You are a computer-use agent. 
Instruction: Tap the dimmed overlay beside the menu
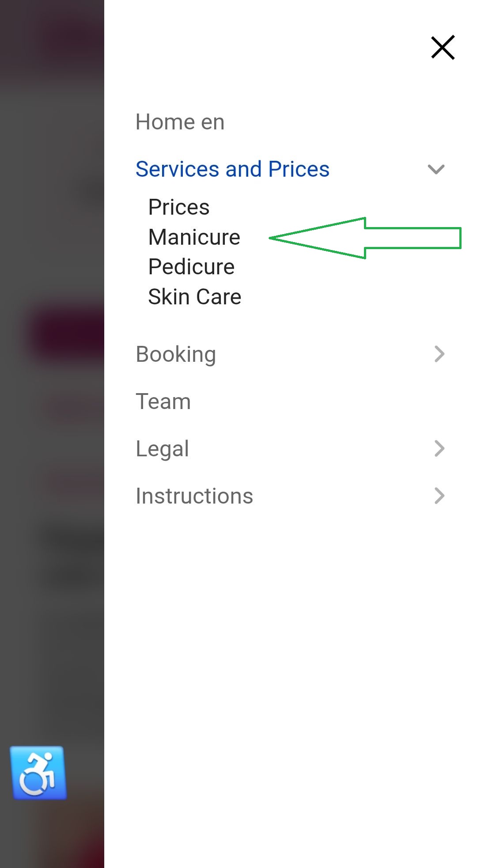pos(52,618)
